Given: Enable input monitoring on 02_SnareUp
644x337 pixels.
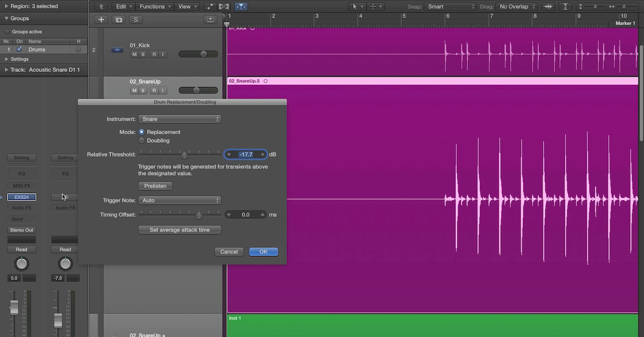Looking at the screenshot, I should click(163, 91).
